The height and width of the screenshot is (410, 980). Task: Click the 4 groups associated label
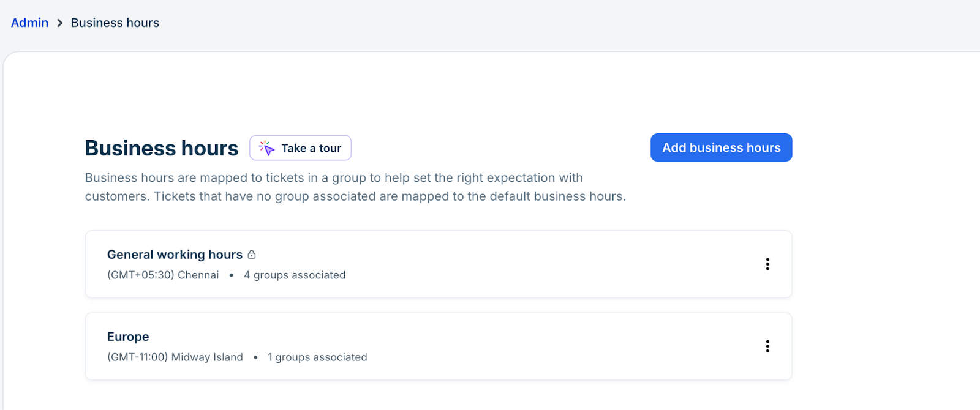coord(295,275)
